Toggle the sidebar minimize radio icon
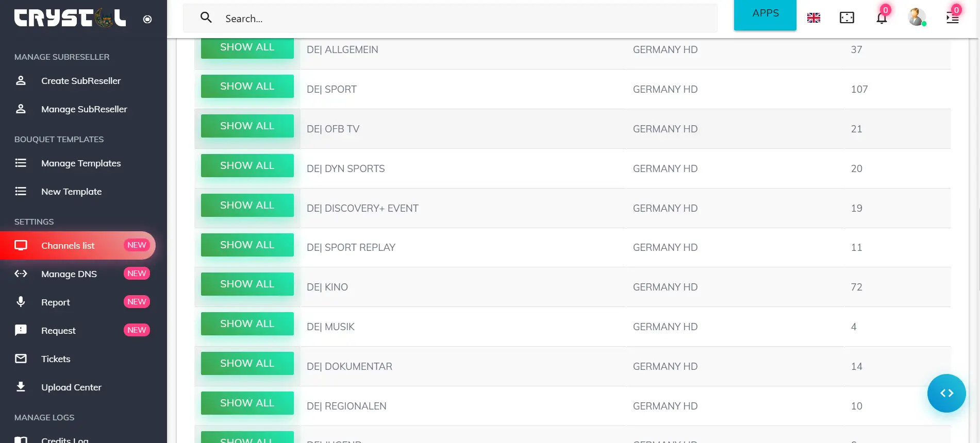Image resolution: width=980 pixels, height=443 pixels. (147, 20)
